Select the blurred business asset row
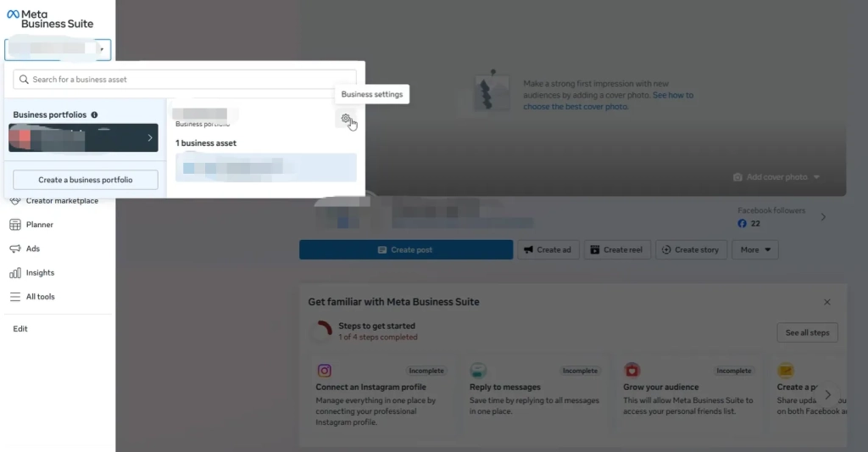 pos(265,167)
